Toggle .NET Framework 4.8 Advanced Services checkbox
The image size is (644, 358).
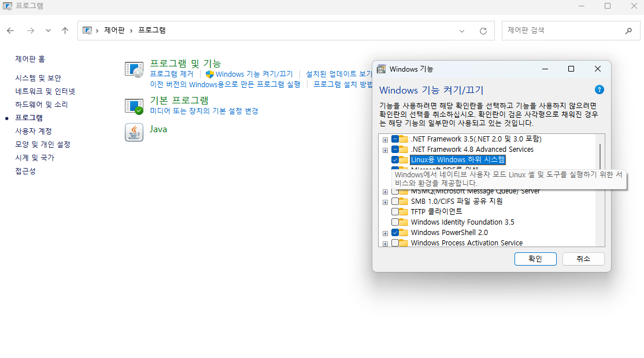click(x=395, y=150)
